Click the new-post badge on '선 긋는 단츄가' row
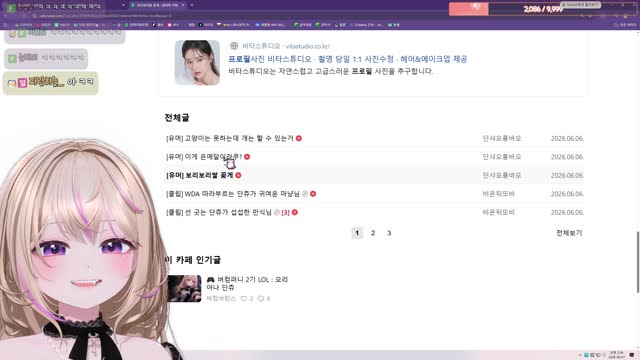The image size is (640, 360). (295, 212)
